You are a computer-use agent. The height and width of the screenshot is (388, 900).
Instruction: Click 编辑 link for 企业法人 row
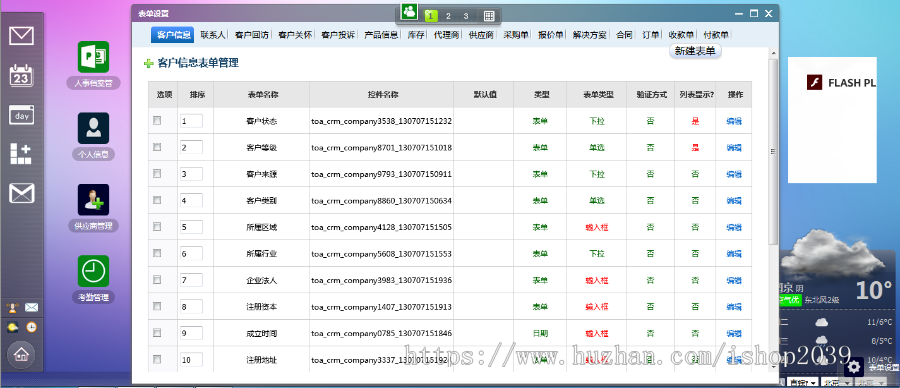734,280
